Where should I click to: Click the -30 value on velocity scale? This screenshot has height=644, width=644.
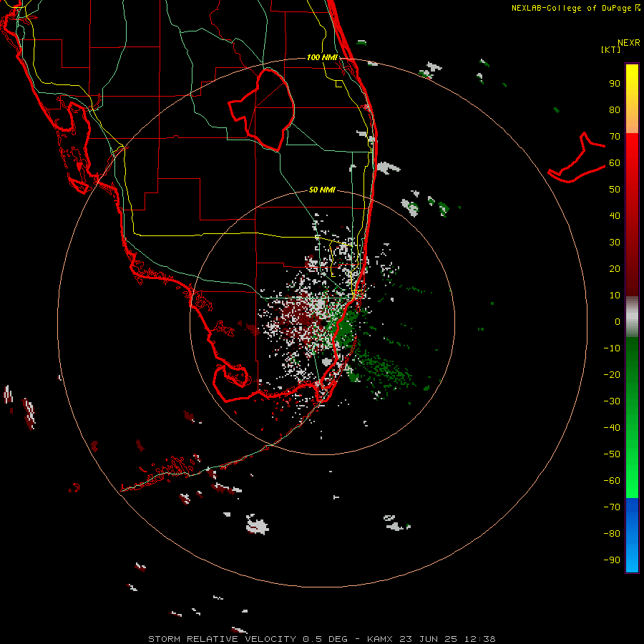click(x=612, y=401)
